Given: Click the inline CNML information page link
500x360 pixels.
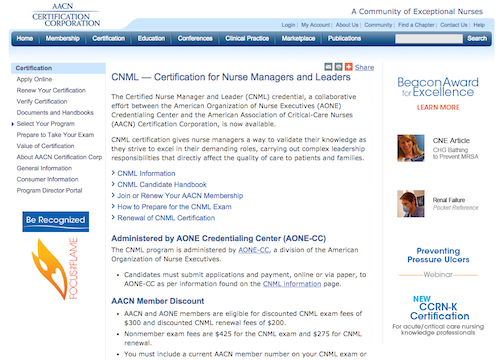Looking at the screenshot, I should (292, 284).
